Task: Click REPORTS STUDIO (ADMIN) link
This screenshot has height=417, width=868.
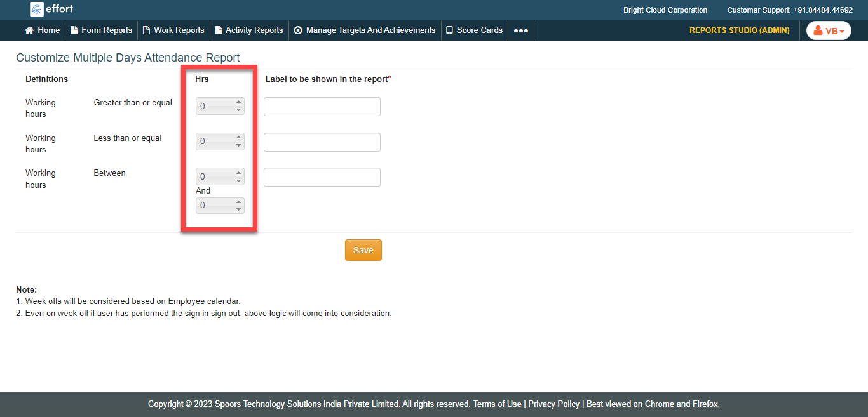Action: tap(739, 30)
